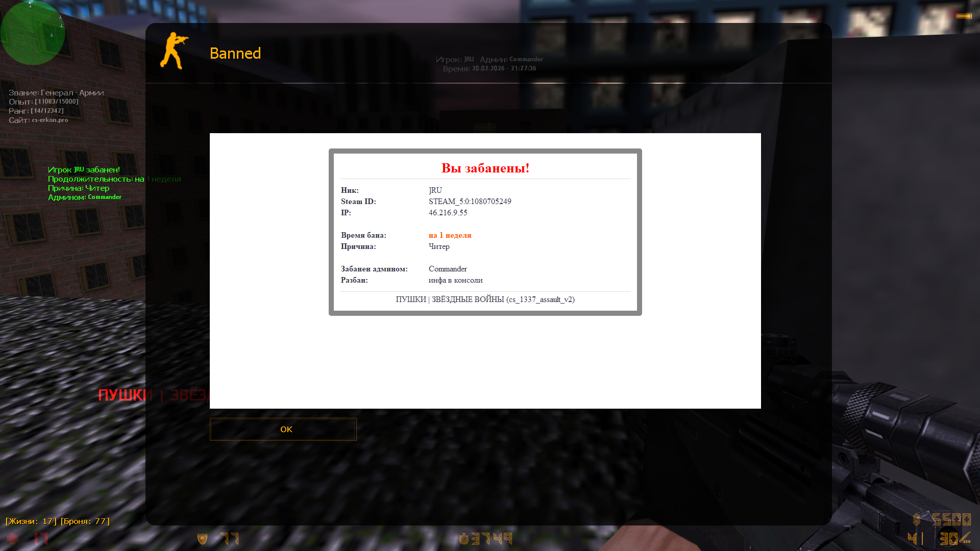Image resolution: width=980 pixels, height=551 pixels.
Task: Click the green 'Игрок забанен!' chat message
Action: point(84,169)
